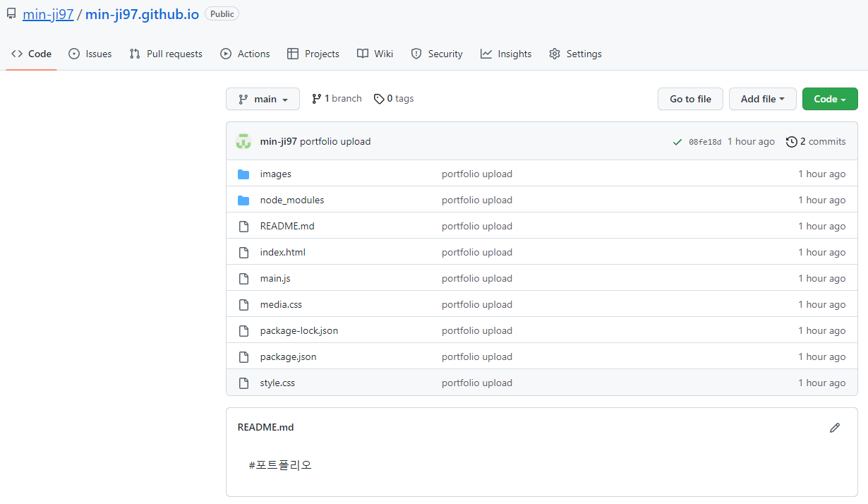This screenshot has width=868, height=504.
Task: Click the #포트폴리오 readme text
Action: (x=280, y=465)
